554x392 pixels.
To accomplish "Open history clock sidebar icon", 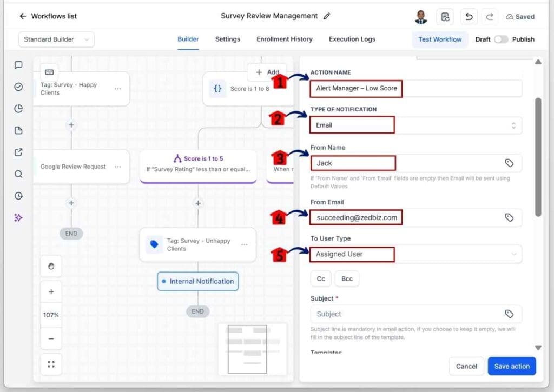I will click(x=18, y=196).
